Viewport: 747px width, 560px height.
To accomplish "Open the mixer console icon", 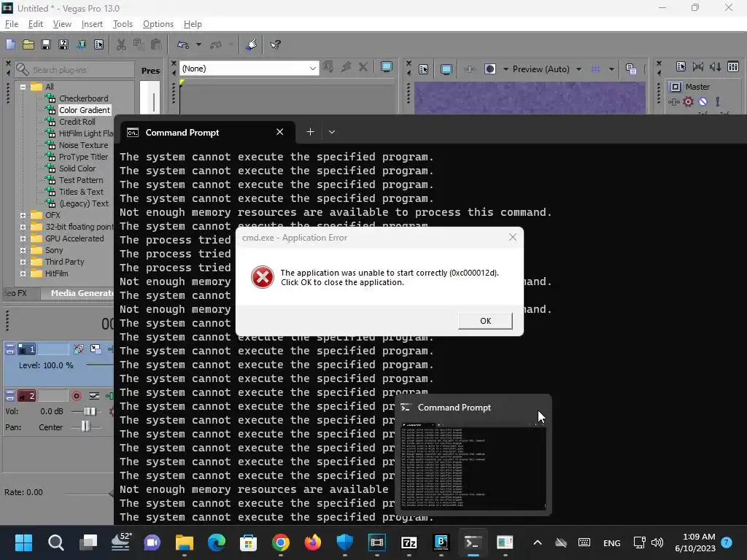I will coord(733,66).
